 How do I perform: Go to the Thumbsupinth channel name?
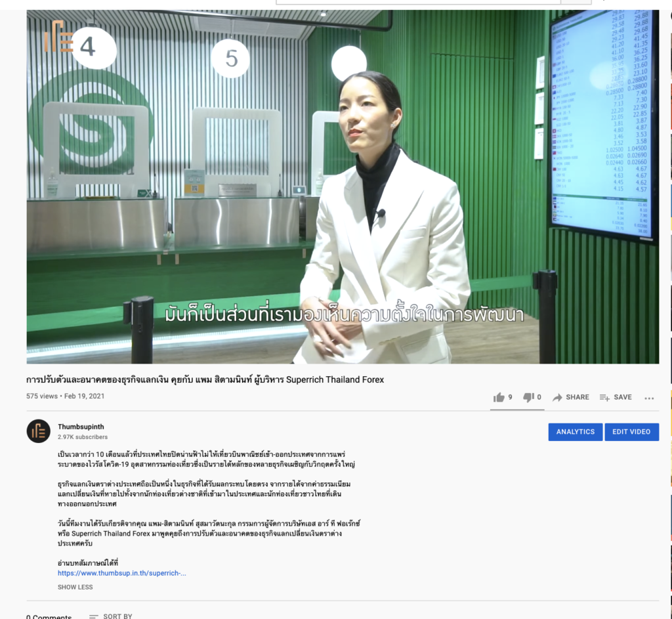pyautogui.click(x=81, y=427)
